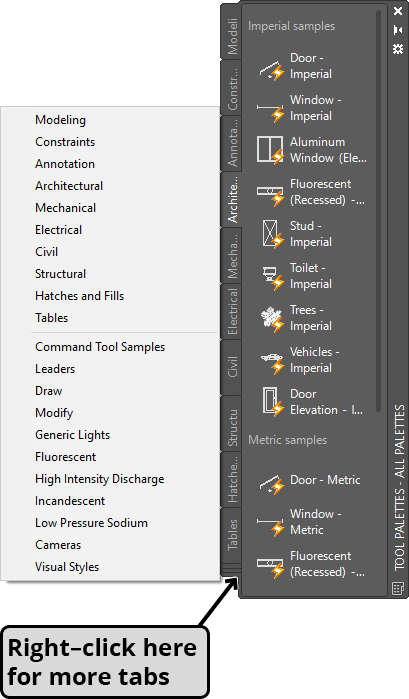Screen dimensions: 409x699
Task: Select Hatches and Fills menu entry
Action: coord(79,296)
